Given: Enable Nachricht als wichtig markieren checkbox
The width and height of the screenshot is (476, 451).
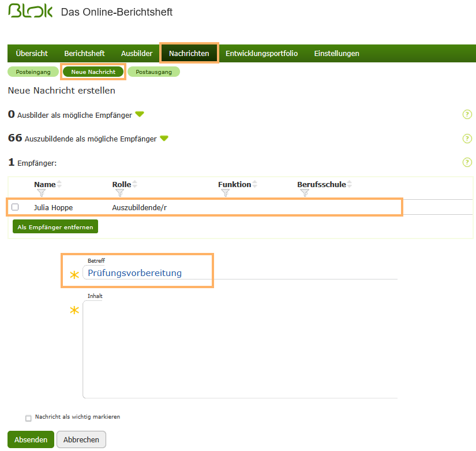Looking at the screenshot, I should coord(28,418).
